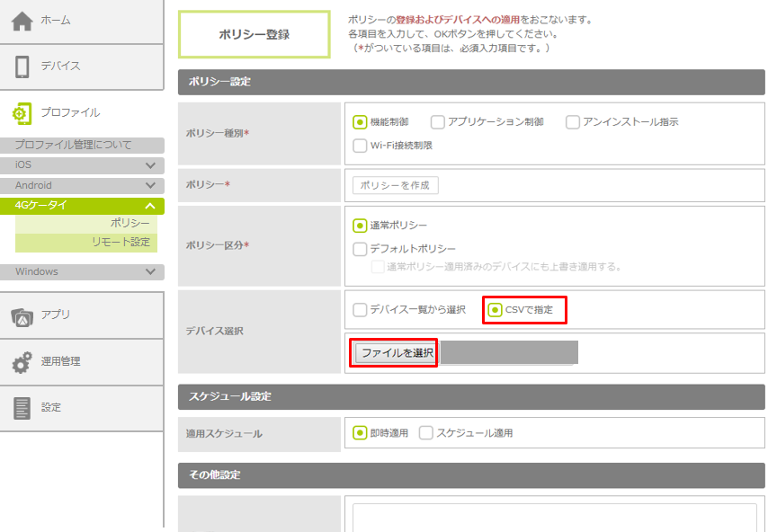Open 設定 document icon
The width and height of the screenshot is (777, 532).
click(22, 408)
